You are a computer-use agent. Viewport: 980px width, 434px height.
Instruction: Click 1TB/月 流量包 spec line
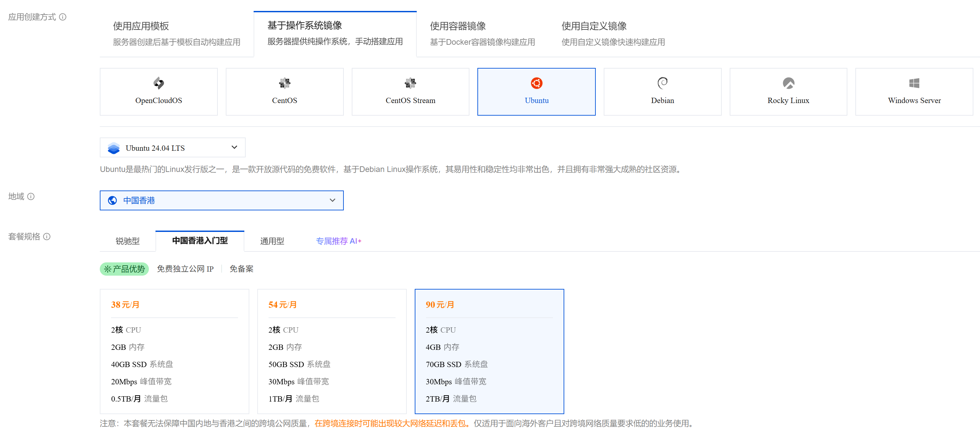[294, 399]
